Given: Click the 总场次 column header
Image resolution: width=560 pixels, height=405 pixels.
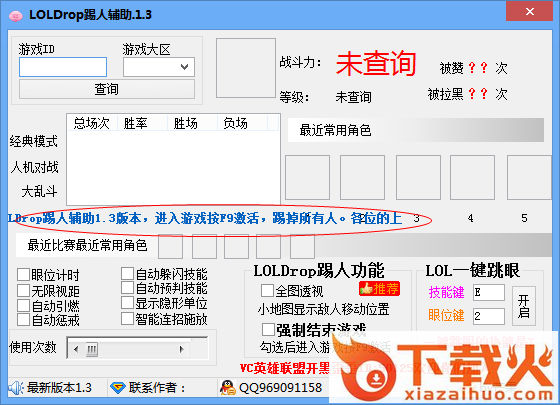Looking at the screenshot, I should click(x=92, y=123).
